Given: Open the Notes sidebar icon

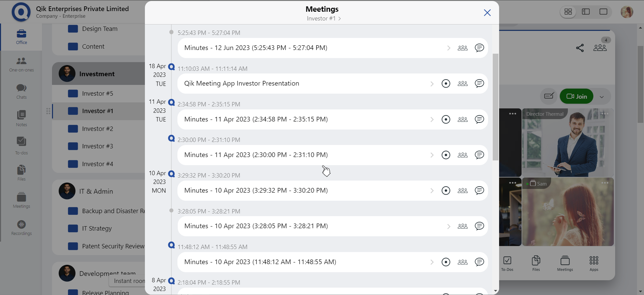Looking at the screenshot, I should coord(21,118).
